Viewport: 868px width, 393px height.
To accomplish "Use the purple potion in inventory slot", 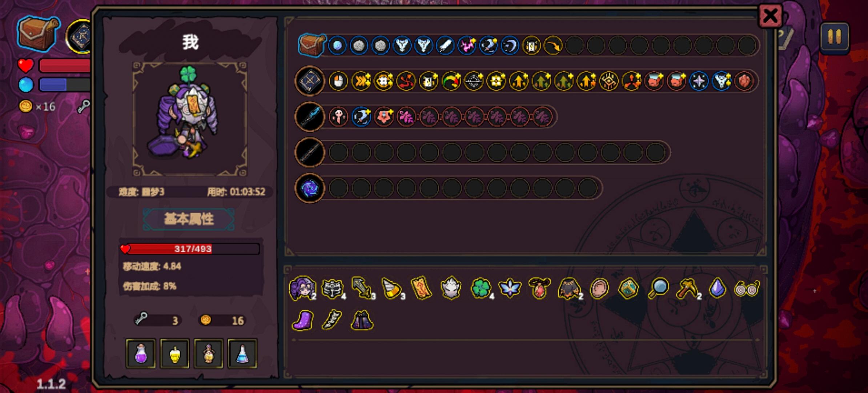I will pyautogui.click(x=141, y=353).
